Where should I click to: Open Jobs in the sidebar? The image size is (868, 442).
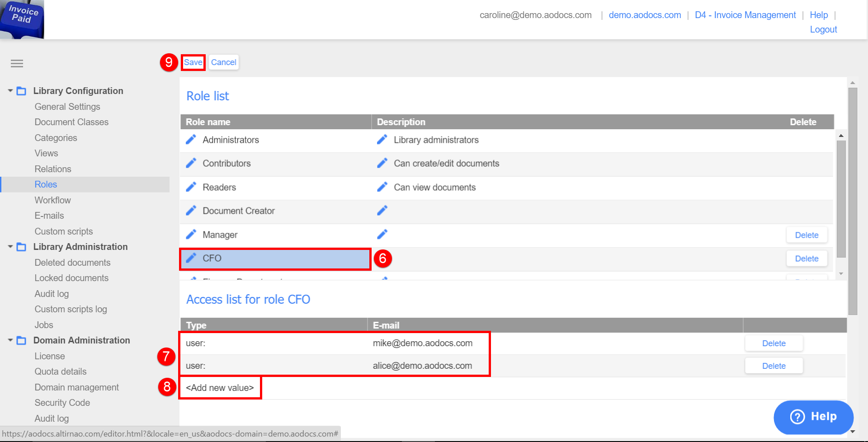point(44,325)
